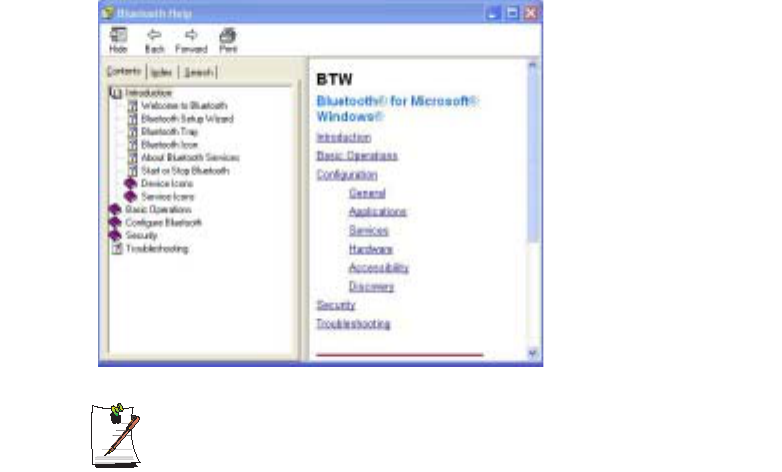Follow the Security link in help pane
Viewport: 782px width, 472px height.
336,305
